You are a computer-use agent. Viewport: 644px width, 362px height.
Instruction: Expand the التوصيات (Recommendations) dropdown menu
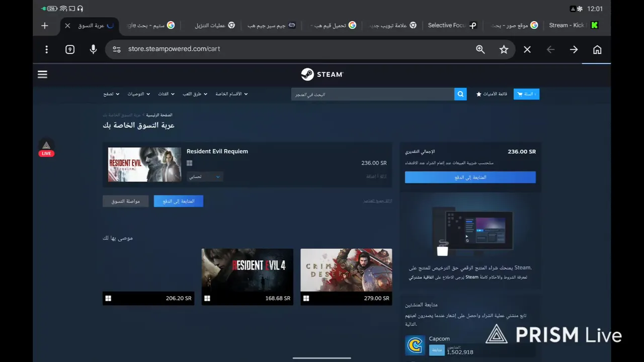click(138, 94)
